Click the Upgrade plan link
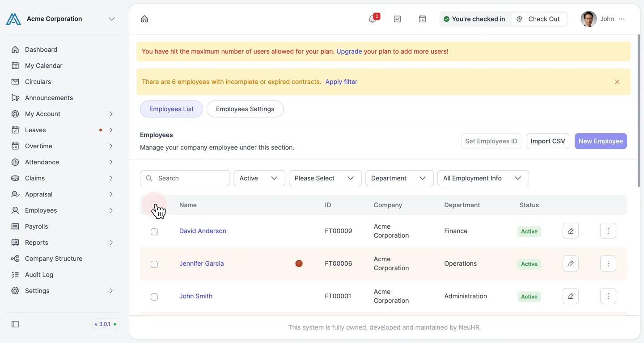 point(349,51)
